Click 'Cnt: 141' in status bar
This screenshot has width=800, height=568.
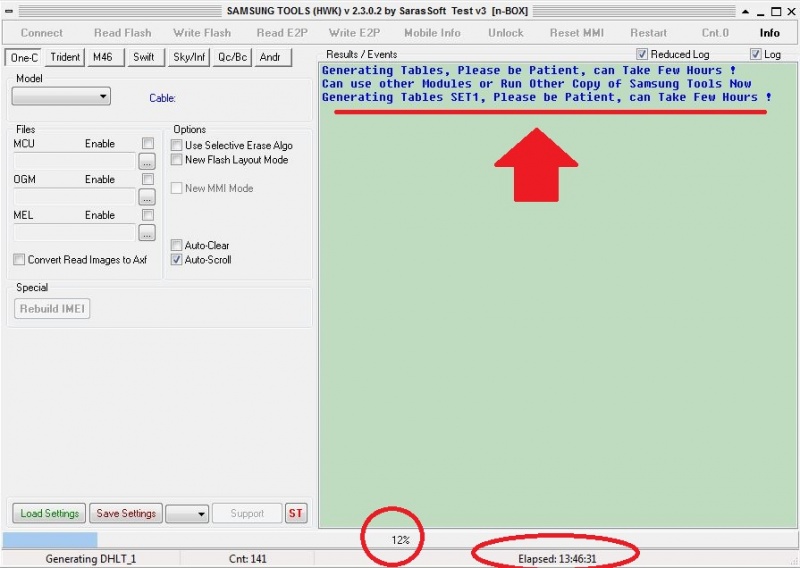coord(247,559)
